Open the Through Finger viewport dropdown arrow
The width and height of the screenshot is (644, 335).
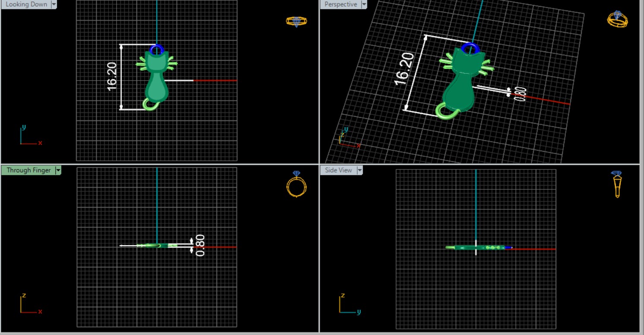[x=58, y=170]
